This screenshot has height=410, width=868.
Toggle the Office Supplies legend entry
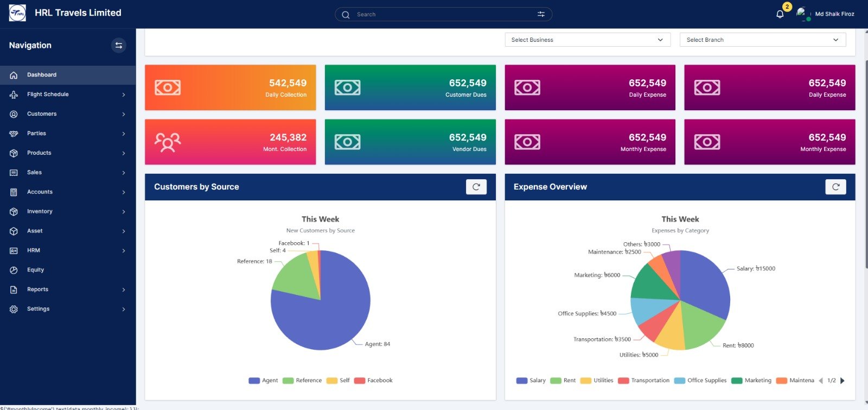pos(700,381)
